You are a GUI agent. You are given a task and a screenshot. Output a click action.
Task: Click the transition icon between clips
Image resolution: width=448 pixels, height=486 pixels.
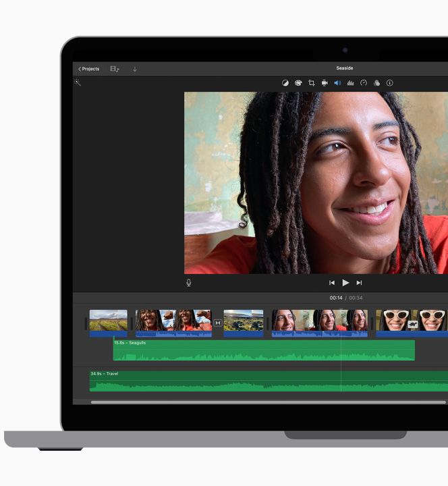[217, 323]
